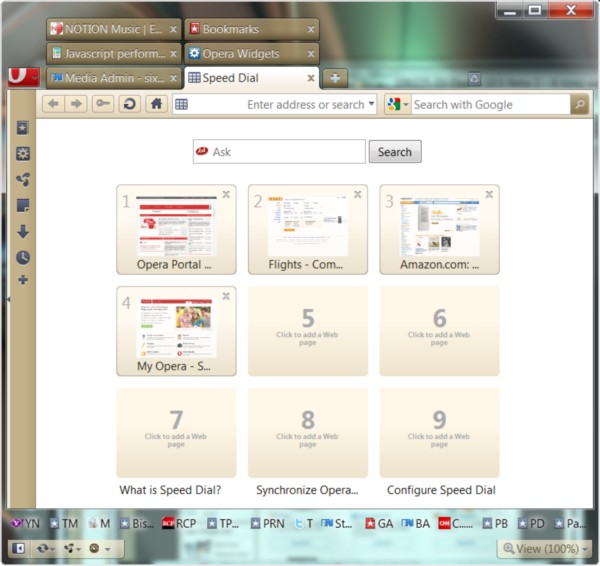Remove the Opera Portal speed dial entry

pos(226,194)
